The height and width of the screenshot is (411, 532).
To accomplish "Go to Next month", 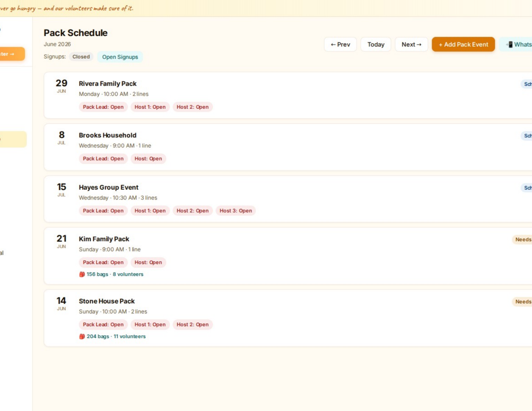I will pyautogui.click(x=411, y=44).
